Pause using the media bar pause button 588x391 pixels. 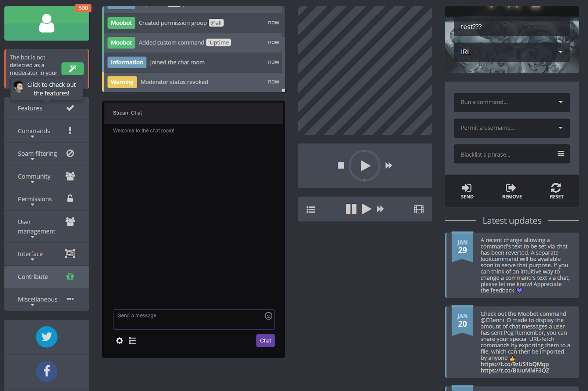[351, 209]
